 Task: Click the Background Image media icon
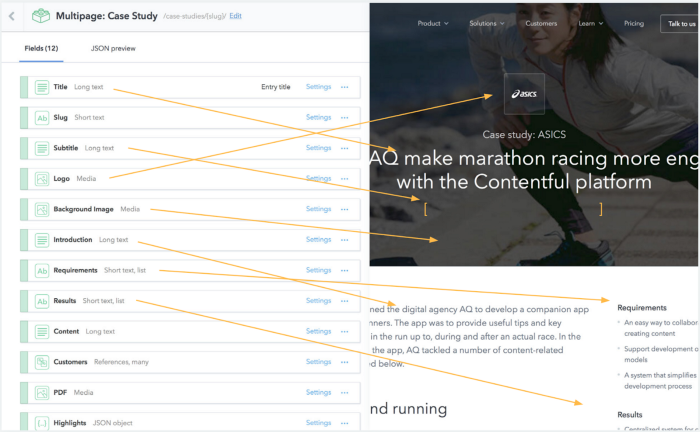point(42,209)
